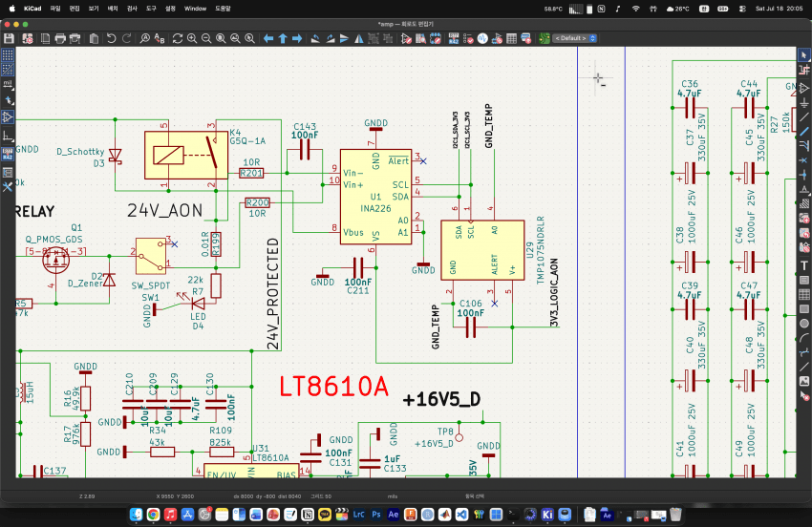Open the Footprint Editor

coord(436,38)
